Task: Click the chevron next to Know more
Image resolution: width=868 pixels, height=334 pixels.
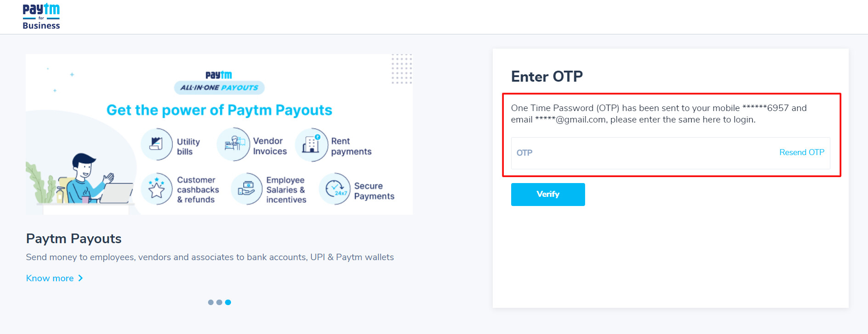Action: [x=80, y=278]
